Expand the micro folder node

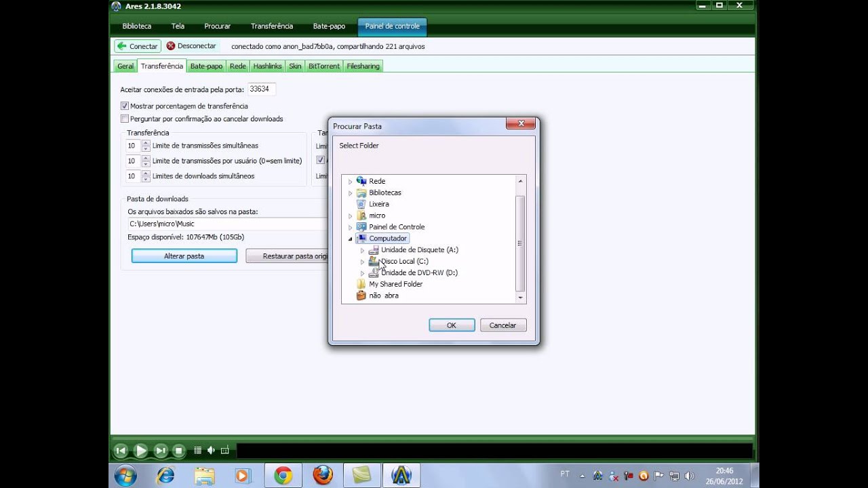tap(351, 216)
